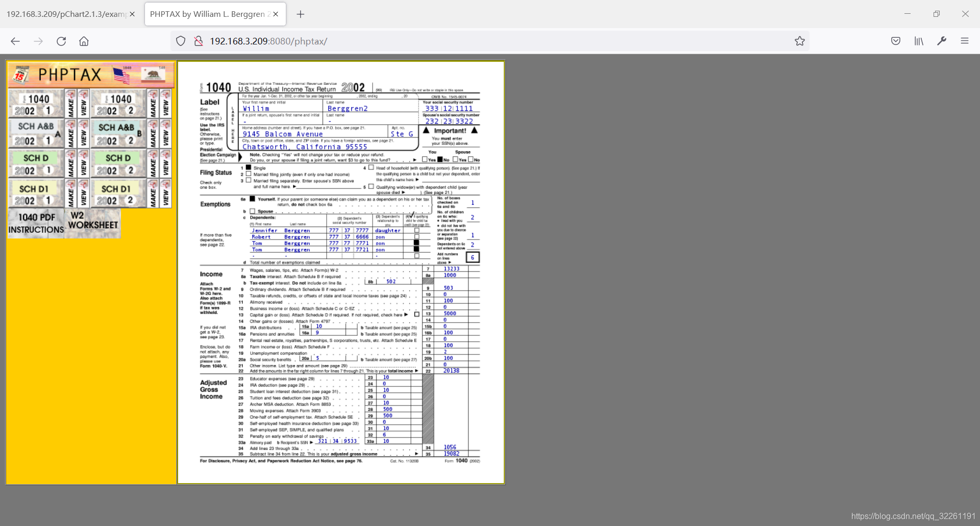The image size is (980, 526).
Task: Click address "9145 Balcom Avenue"
Action: [x=283, y=134]
